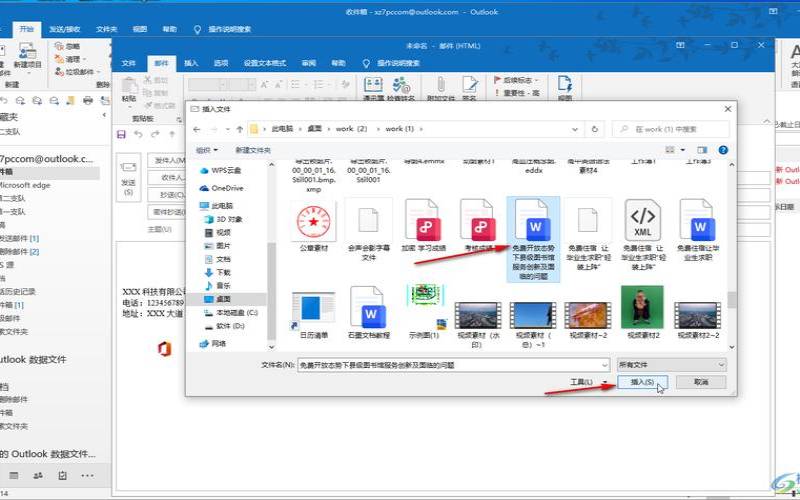Click 附加文件 paperclip in message ribbon
Image resolution: width=800 pixels, height=500 pixels.
pyautogui.click(x=440, y=89)
